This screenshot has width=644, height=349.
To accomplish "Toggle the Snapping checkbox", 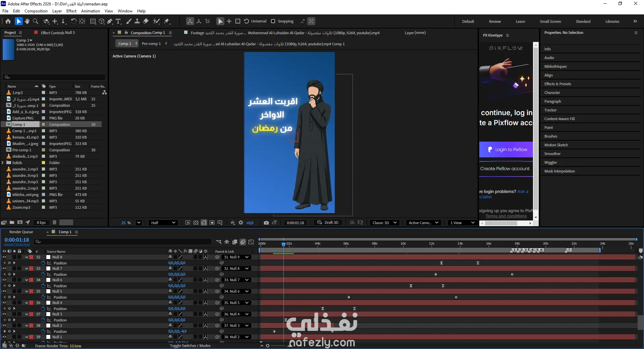I will 273,21.
